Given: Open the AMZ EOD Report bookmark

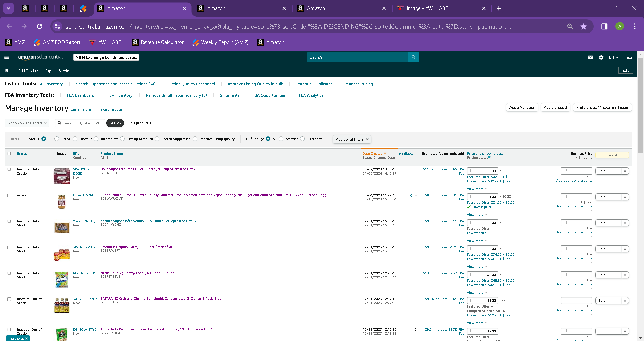Looking at the screenshot, I should (57, 42).
